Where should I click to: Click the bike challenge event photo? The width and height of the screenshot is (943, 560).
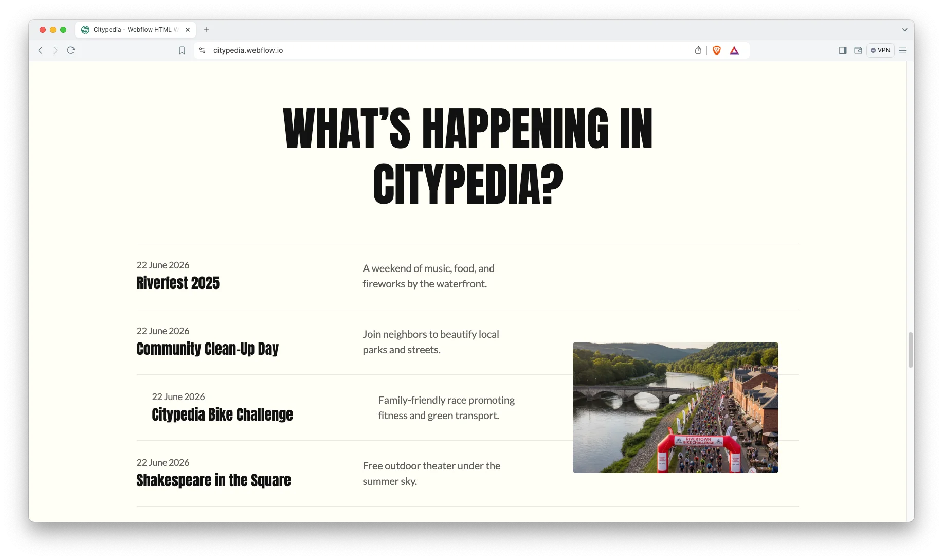point(675,407)
